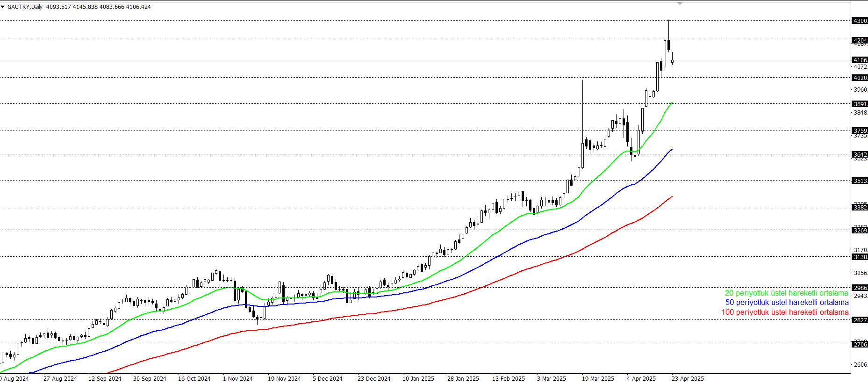Click the 2943 price scale value
The image size is (868, 384).
point(861,296)
